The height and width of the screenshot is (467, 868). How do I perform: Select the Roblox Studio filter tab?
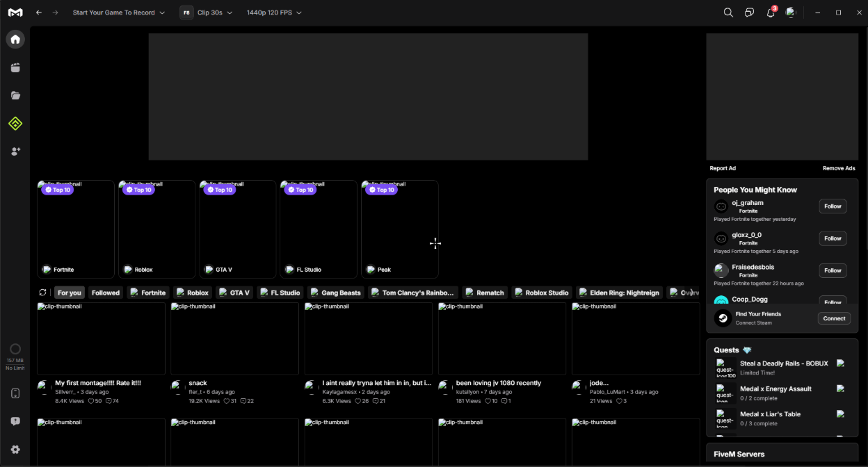click(542, 293)
